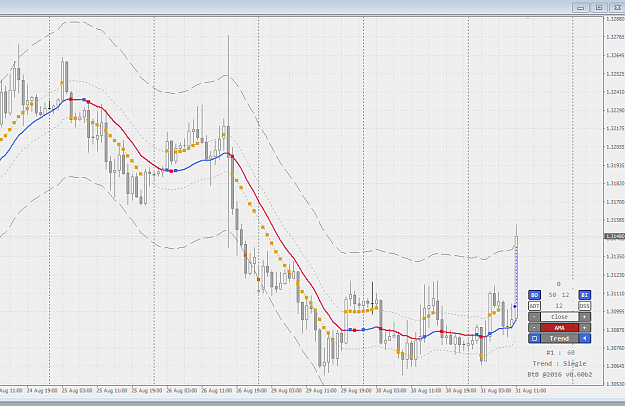The height and width of the screenshot is (406, 625).
Task: Click the '0' value above the panel
Action: (558, 284)
